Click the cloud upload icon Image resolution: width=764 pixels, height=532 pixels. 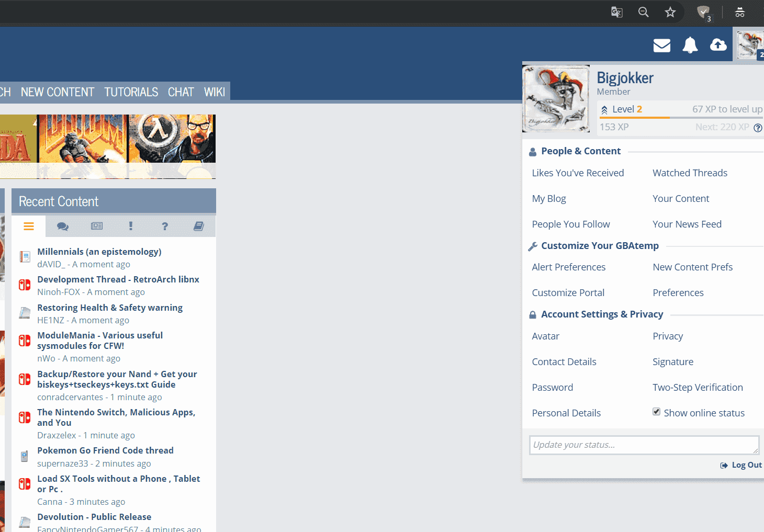[x=718, y=45]
